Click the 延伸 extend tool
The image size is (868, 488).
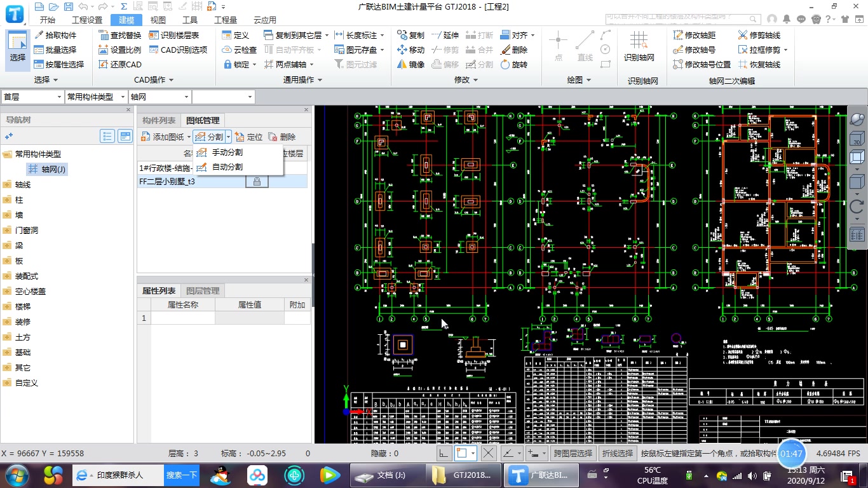coord(445,36)
